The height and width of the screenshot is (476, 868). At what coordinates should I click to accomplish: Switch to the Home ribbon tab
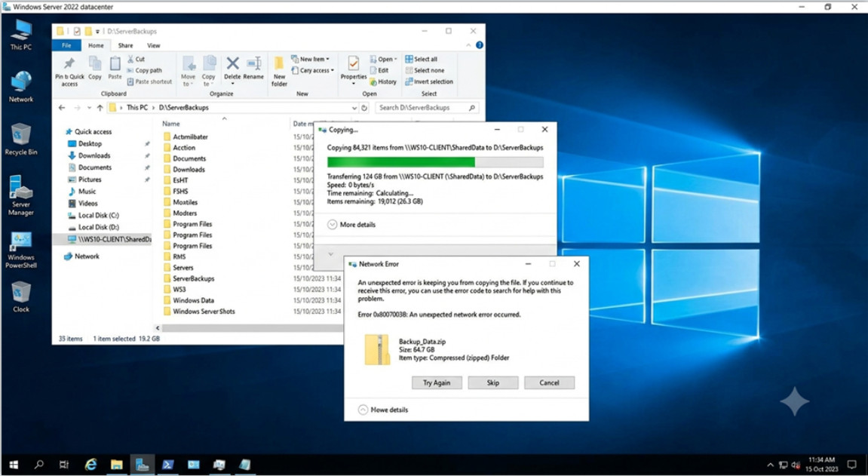96,45
